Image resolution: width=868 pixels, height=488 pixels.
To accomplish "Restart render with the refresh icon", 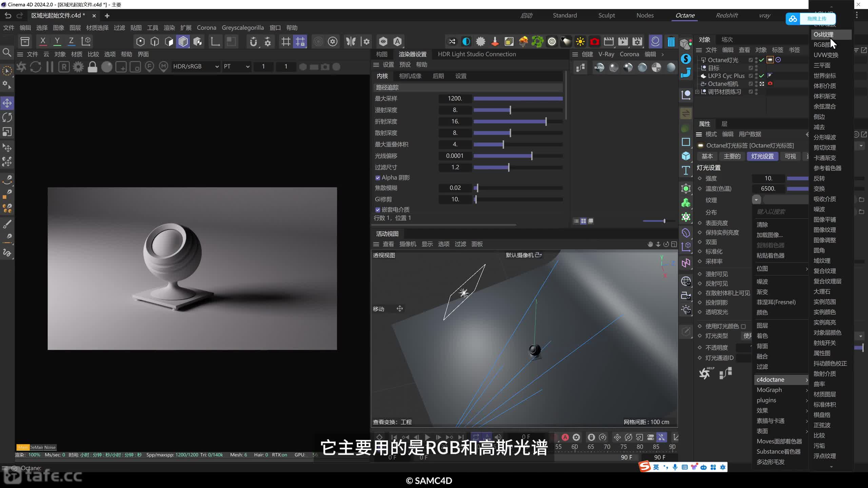I will pos(36,67).
